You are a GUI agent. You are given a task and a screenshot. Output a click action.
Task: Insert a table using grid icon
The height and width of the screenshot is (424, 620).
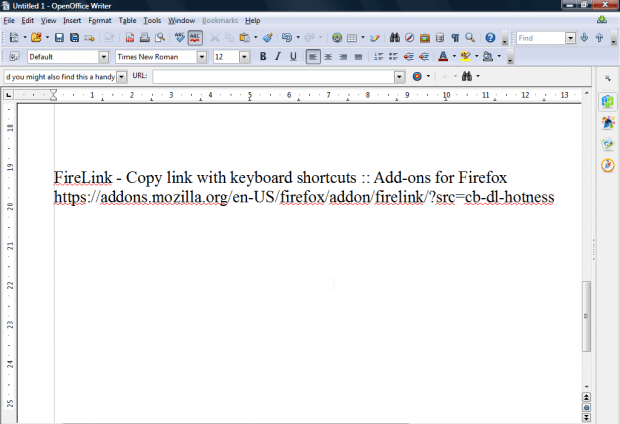352,38
